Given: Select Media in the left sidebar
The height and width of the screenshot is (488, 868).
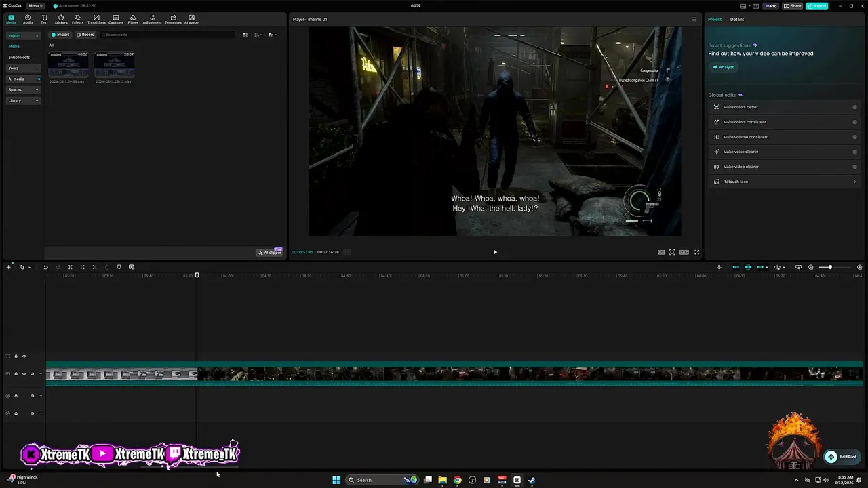Looking at the screenshot, I should pos(14,46).
